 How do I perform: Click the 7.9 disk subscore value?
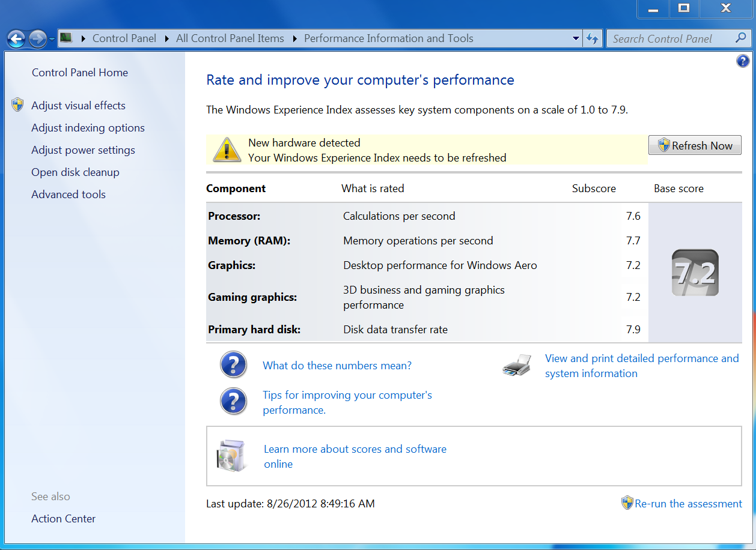coord(633,330)
